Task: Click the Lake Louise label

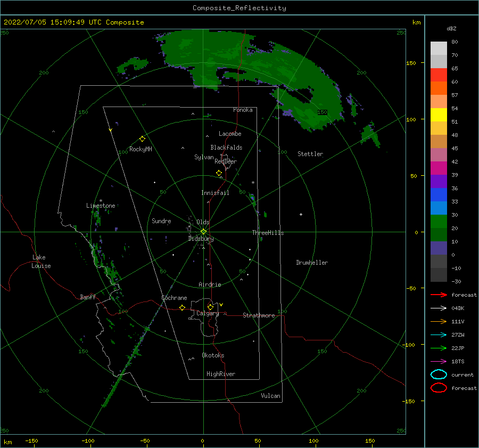Action: click(x=41, y=262)
